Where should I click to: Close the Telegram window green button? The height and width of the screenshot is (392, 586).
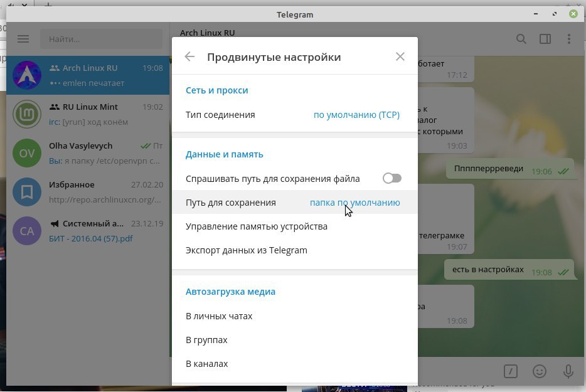[x=573, y=14]
